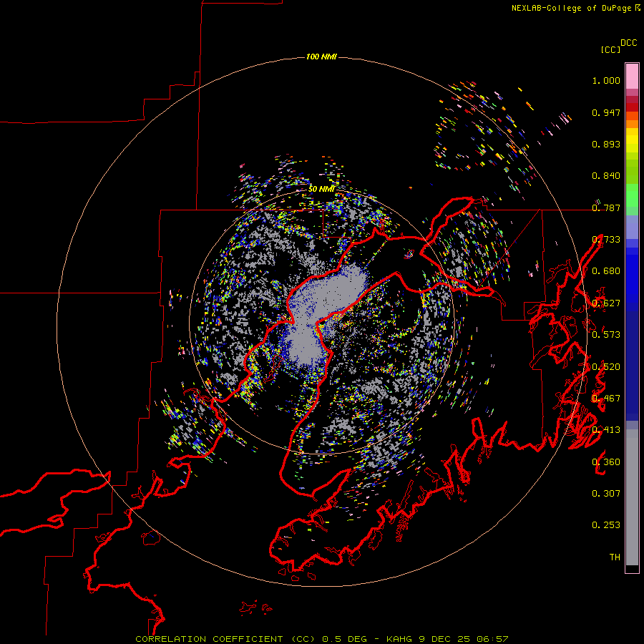Click the 100 NMI range ring label

coord(321,57)
